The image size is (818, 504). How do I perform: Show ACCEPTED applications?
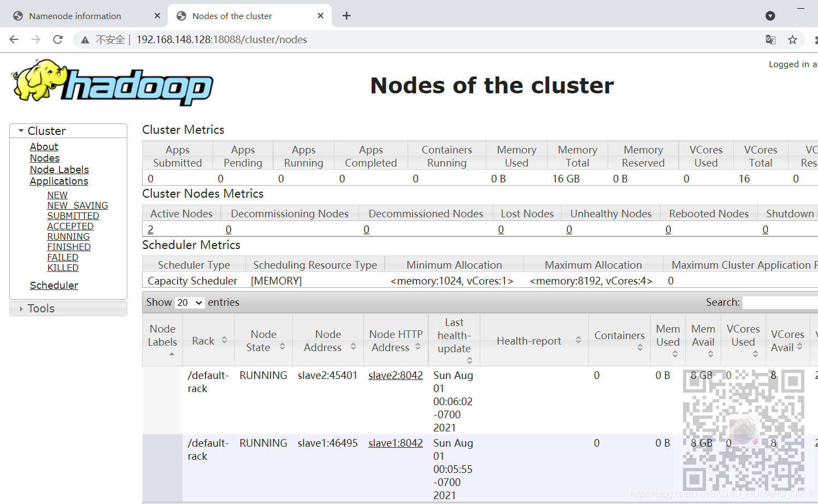[70, 226]
